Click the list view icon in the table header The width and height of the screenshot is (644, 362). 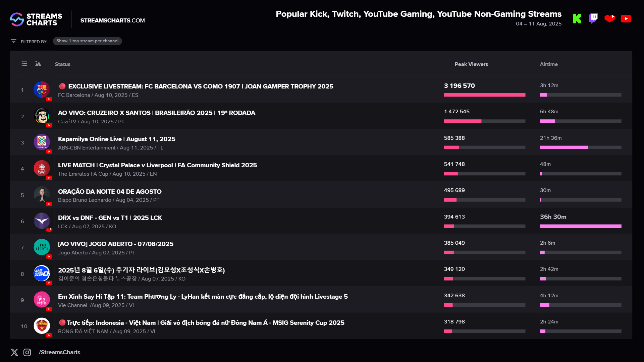click(x=24, y=63)
